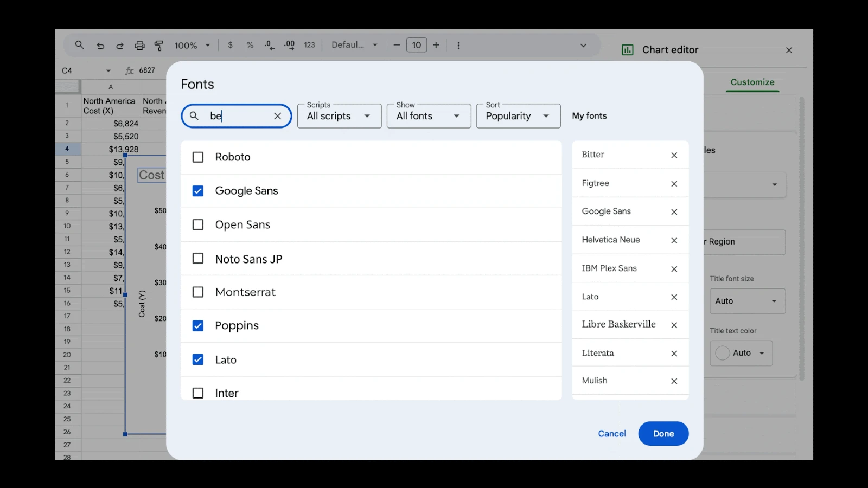Check the Open Sans checkbox
868x488 pixels.
click(x=198, y=224)
